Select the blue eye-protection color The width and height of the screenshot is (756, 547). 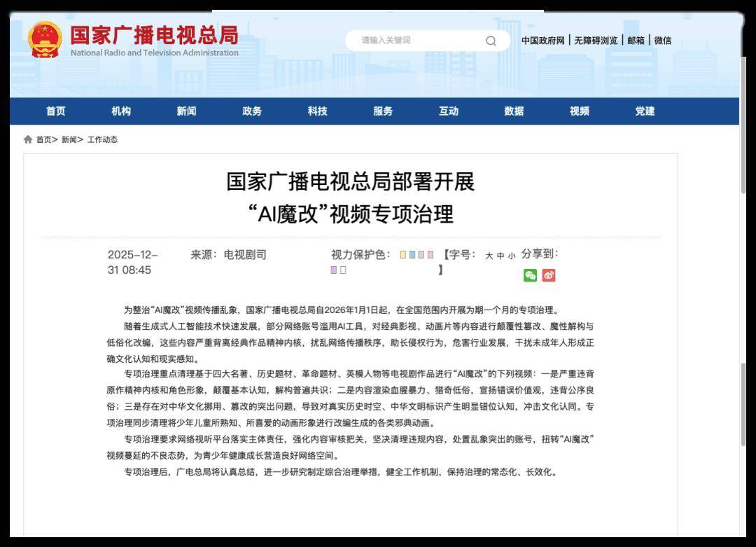click(x=412, y=255)
